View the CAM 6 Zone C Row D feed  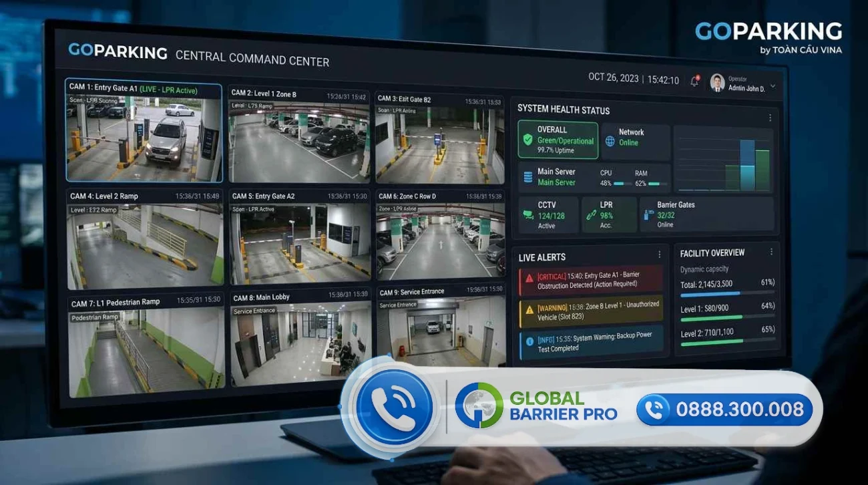click(x=440, y=234)
